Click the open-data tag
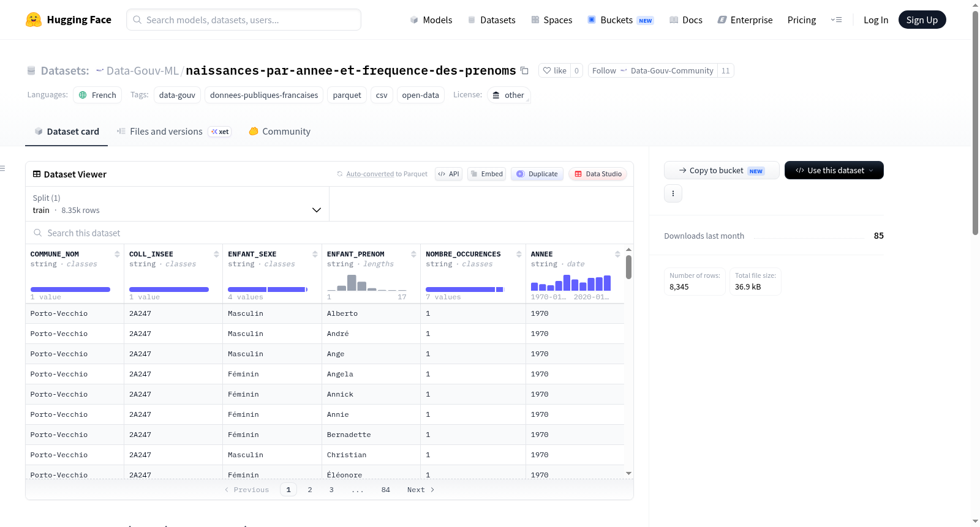The image size is (980, 527). [x=420, y=95]
